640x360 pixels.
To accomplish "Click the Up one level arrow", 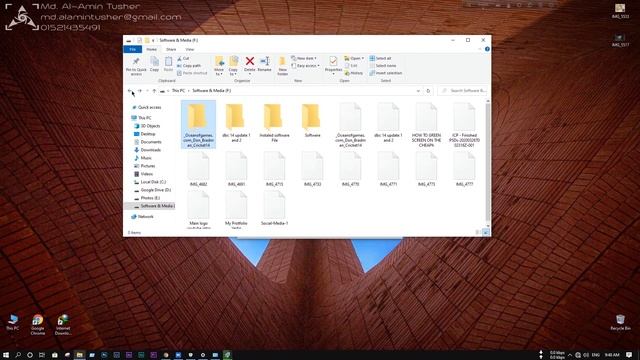I will click(154, 91).
